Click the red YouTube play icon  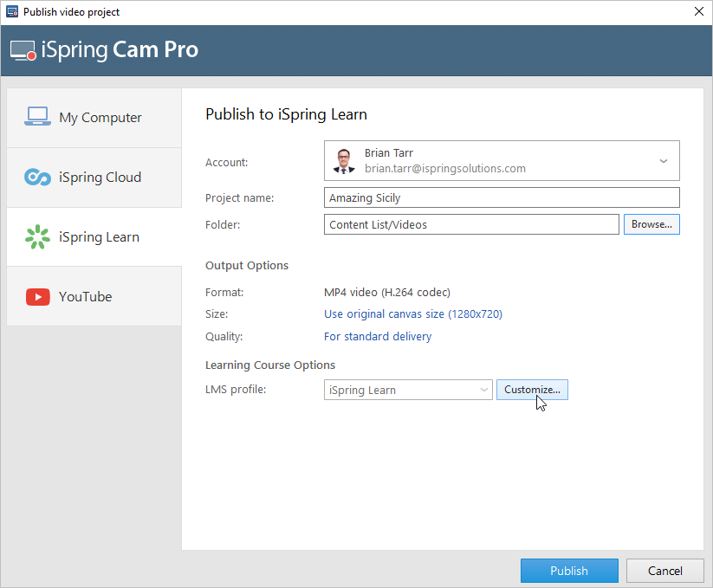[37, 296]
